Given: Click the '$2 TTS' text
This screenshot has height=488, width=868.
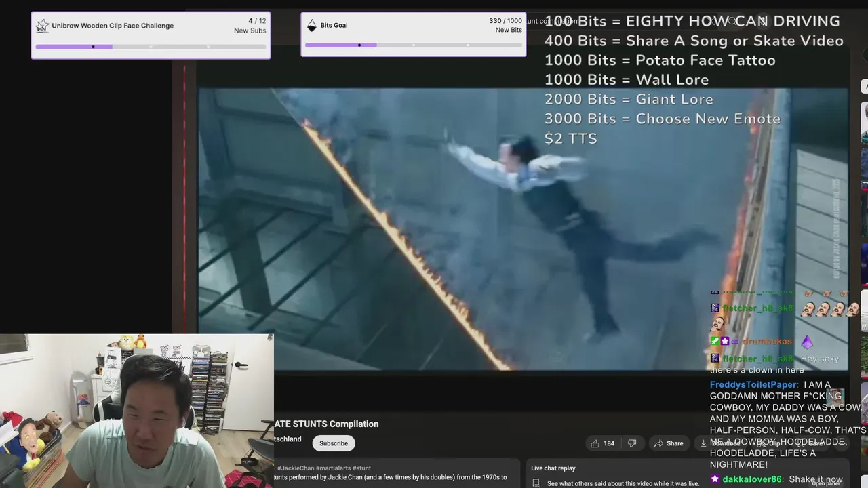Looking at the screenshot, I should point(570,138).
